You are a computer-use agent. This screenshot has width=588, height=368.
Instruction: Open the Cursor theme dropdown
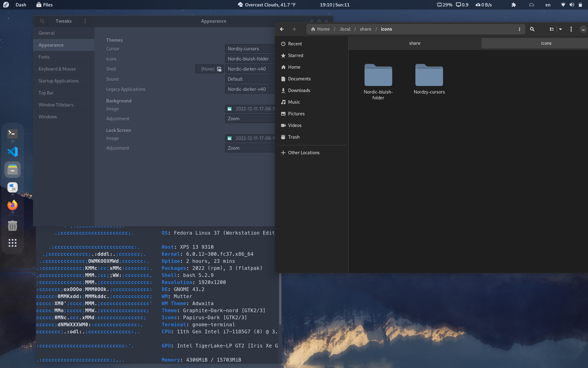(250, 49)
